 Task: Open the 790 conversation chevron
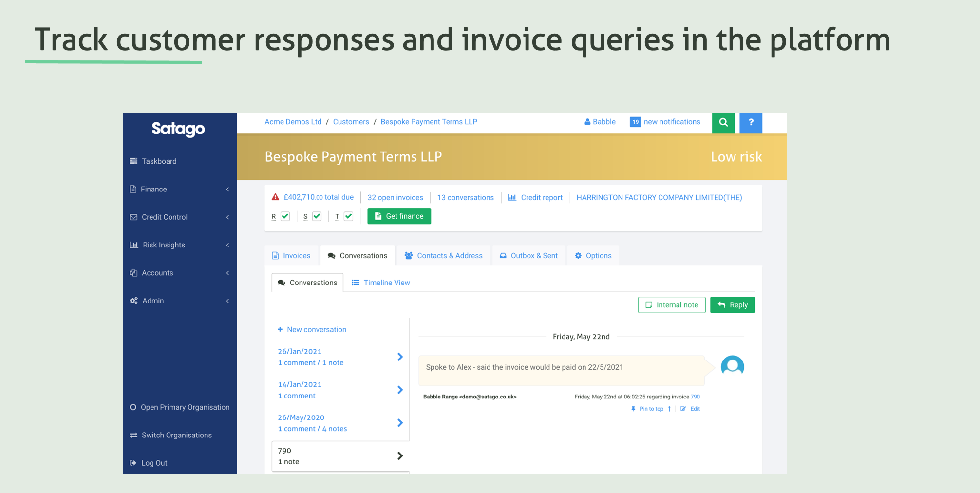pos(400,456)
